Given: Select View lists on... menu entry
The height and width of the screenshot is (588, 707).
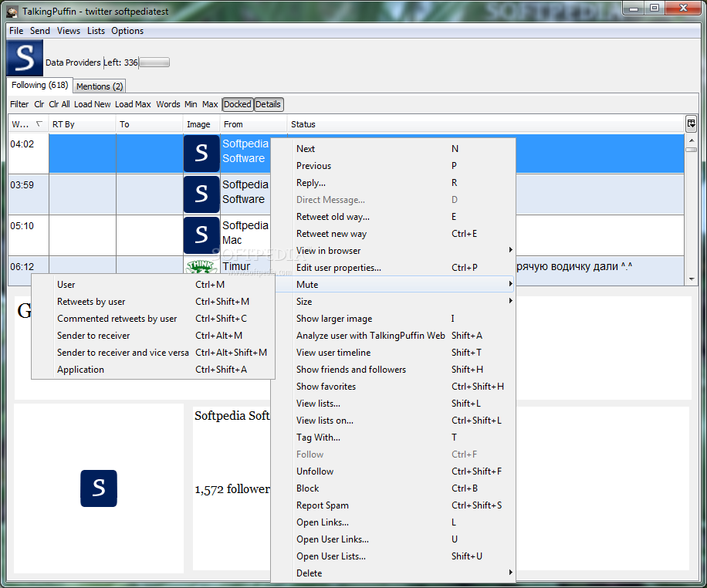Looking at the screenshot, I should (x=393, y=421).
